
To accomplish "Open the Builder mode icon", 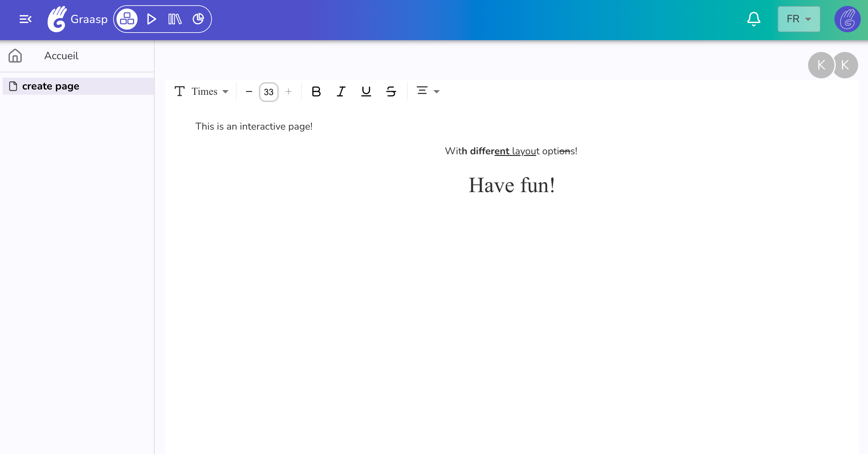I will point(127,19).
